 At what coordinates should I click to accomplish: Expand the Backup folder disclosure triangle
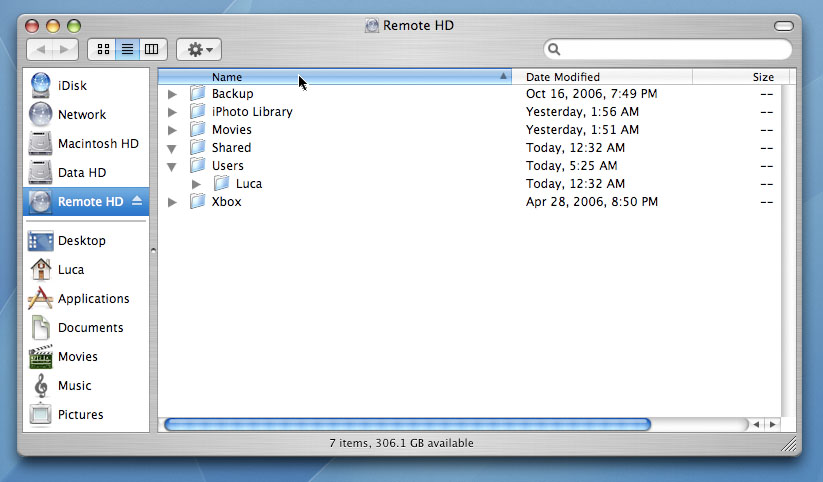pos(172,94)
